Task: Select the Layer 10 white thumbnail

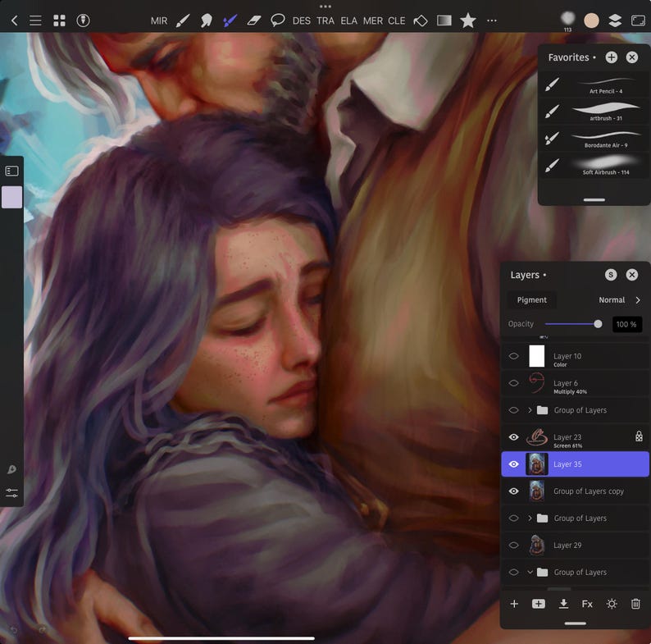Action: (x=537, y=356)
